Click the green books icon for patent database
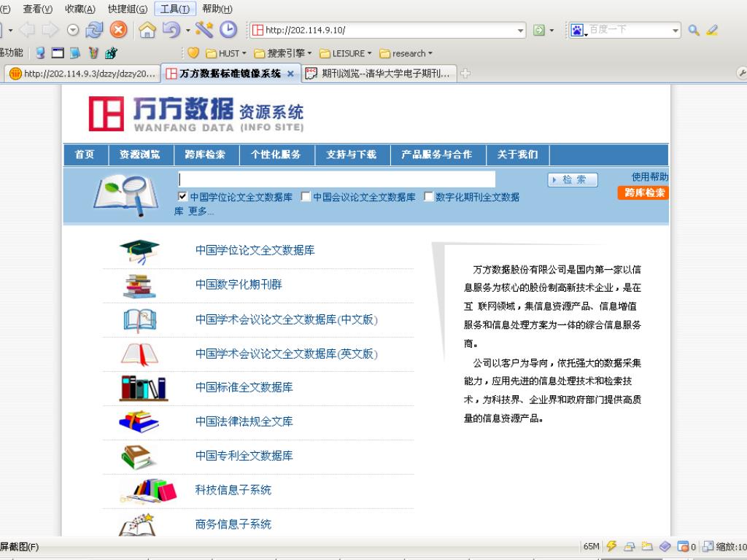 tap(138, 456)
